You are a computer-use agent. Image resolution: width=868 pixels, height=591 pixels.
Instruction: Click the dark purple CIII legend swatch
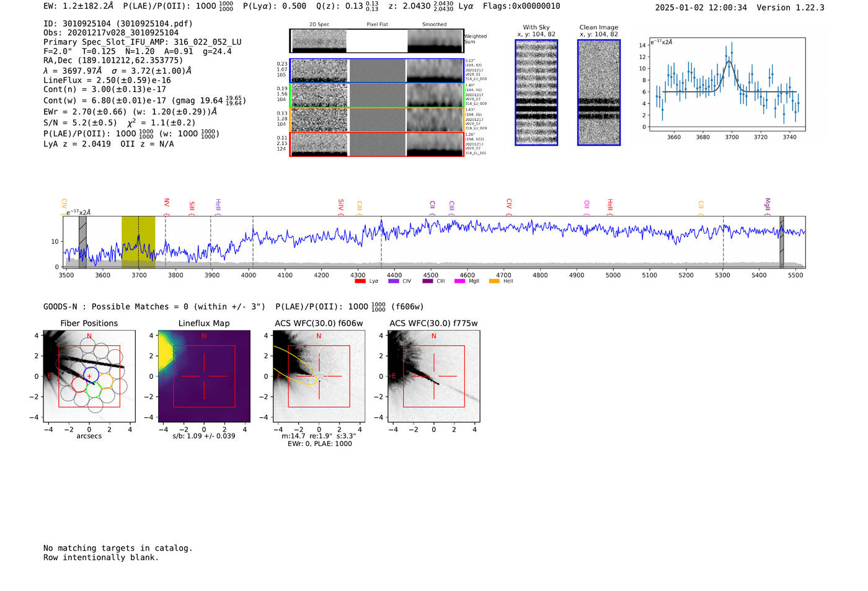click(427, 282)
